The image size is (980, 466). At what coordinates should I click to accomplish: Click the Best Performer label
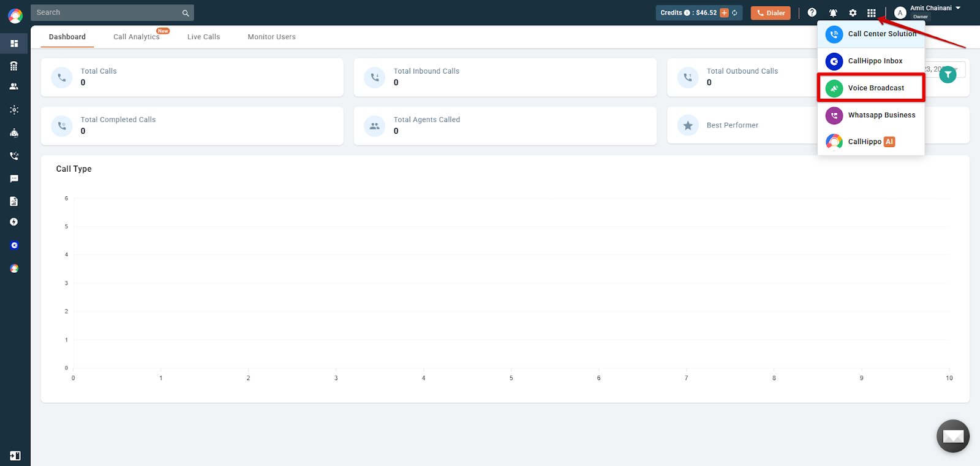point(733,125)
